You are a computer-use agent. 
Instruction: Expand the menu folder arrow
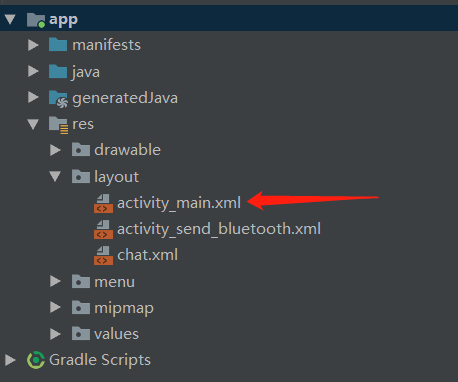(x=55, y=281)
